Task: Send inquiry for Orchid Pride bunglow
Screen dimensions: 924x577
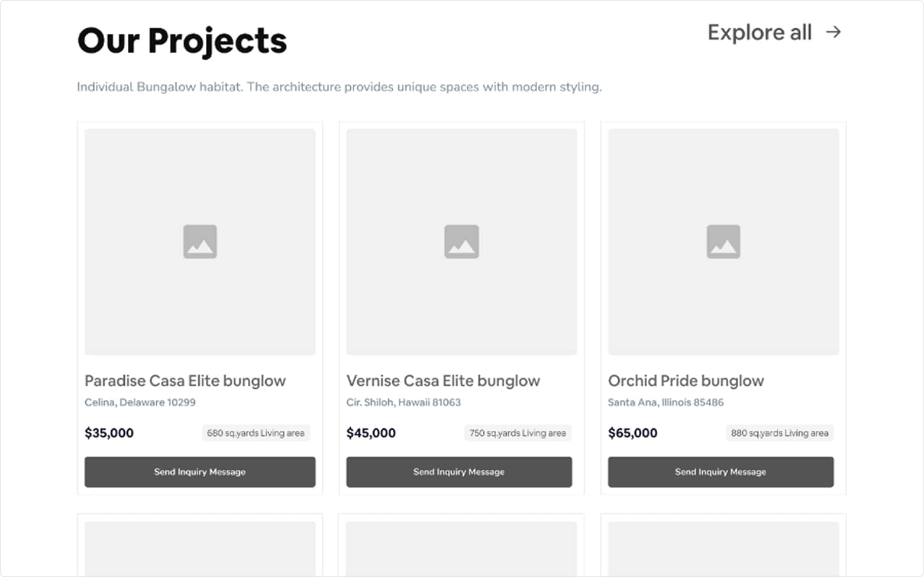Action: pyautogui.click(x=721, y=472)
